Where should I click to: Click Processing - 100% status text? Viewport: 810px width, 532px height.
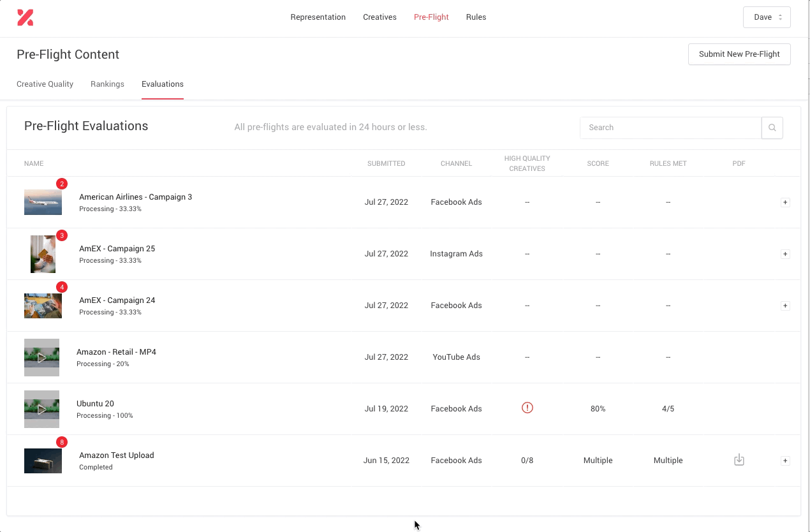coord(105,416)
